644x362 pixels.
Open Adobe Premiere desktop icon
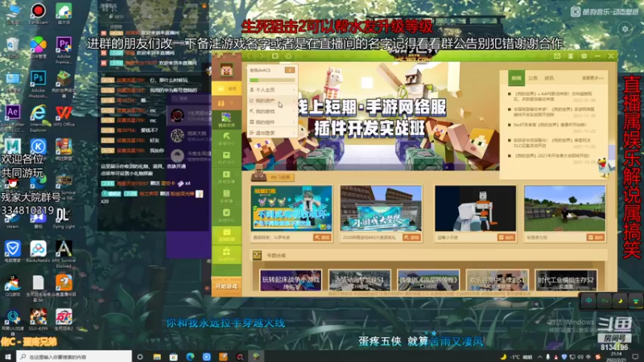pos(64,49)
